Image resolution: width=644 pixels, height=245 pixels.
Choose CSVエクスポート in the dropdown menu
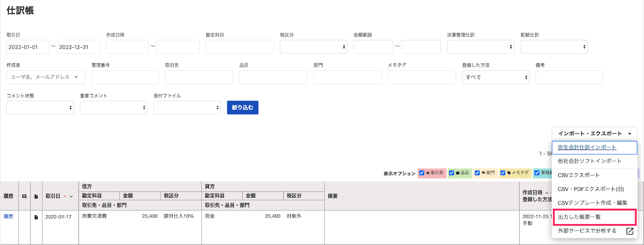[578, 175]
